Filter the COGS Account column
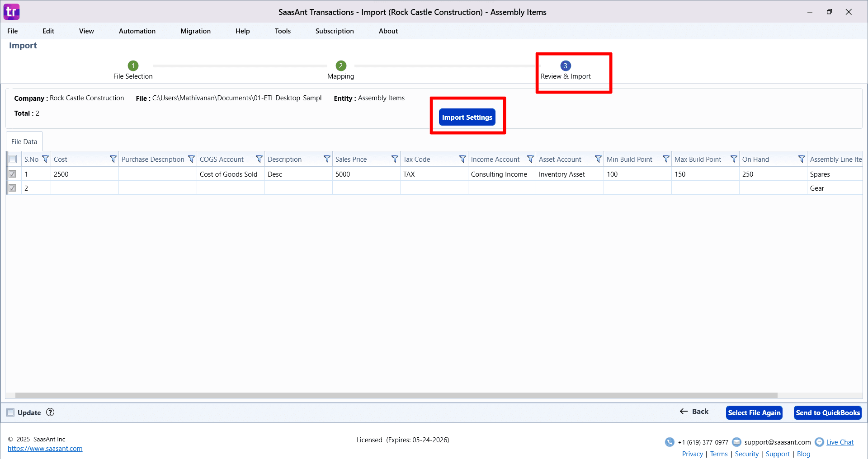Screen dimensions: 868x459 point(259,159)
